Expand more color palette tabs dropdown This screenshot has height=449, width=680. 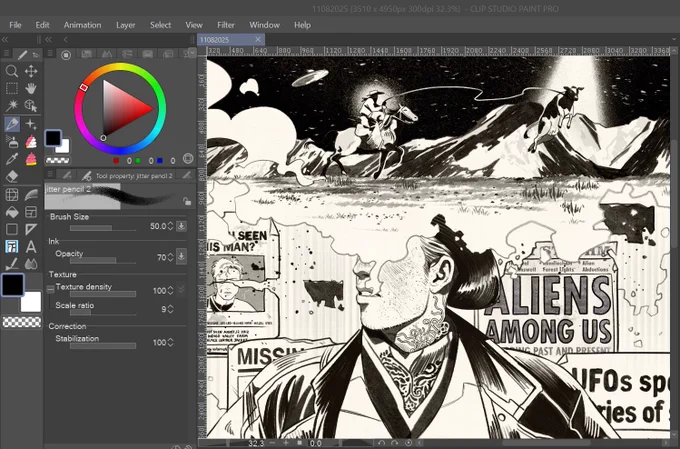191,52
